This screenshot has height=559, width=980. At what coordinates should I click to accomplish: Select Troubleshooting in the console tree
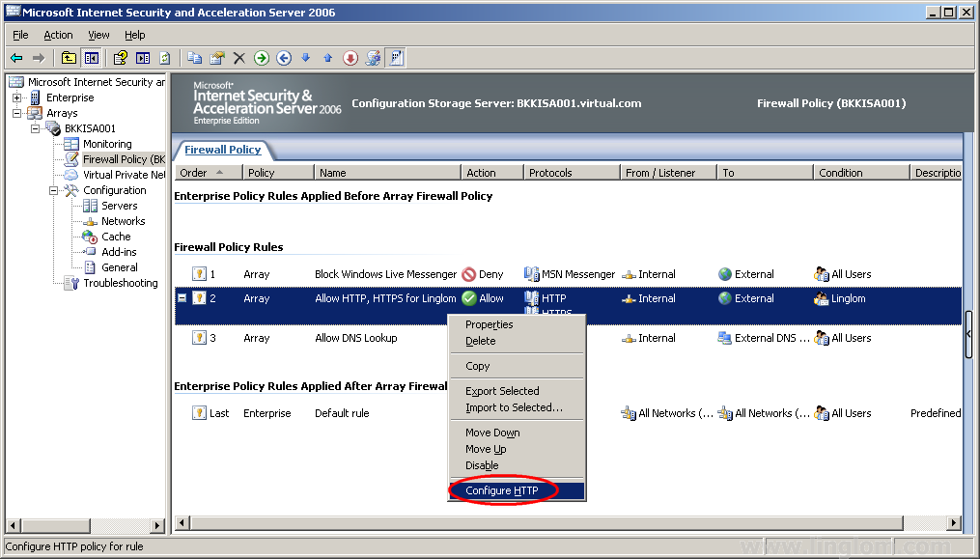121,283
